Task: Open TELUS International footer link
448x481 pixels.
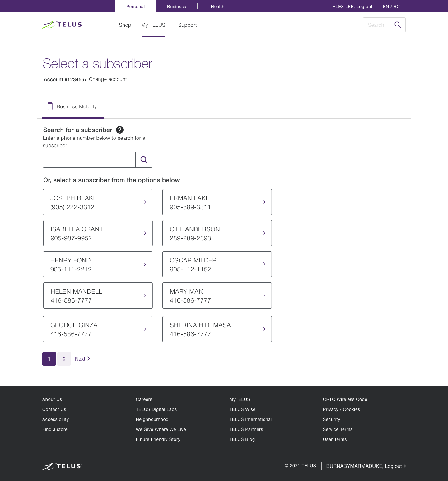Action: (250, 419)
